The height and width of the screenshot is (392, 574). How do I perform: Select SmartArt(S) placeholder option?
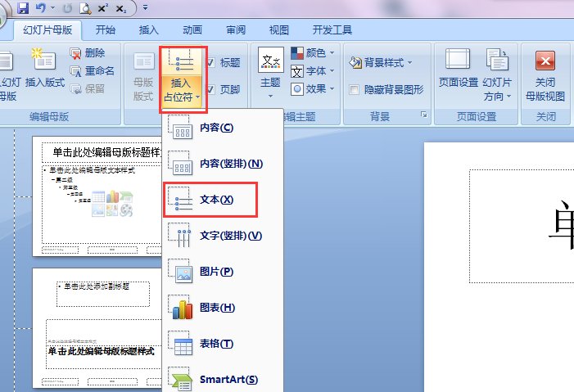point(223,379)
